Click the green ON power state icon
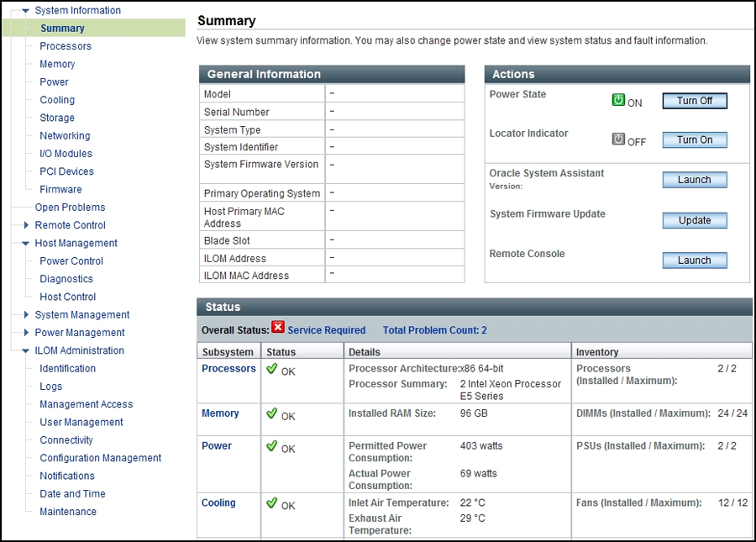The width and height of the screenshot is (756, 542). coord(618,98)
